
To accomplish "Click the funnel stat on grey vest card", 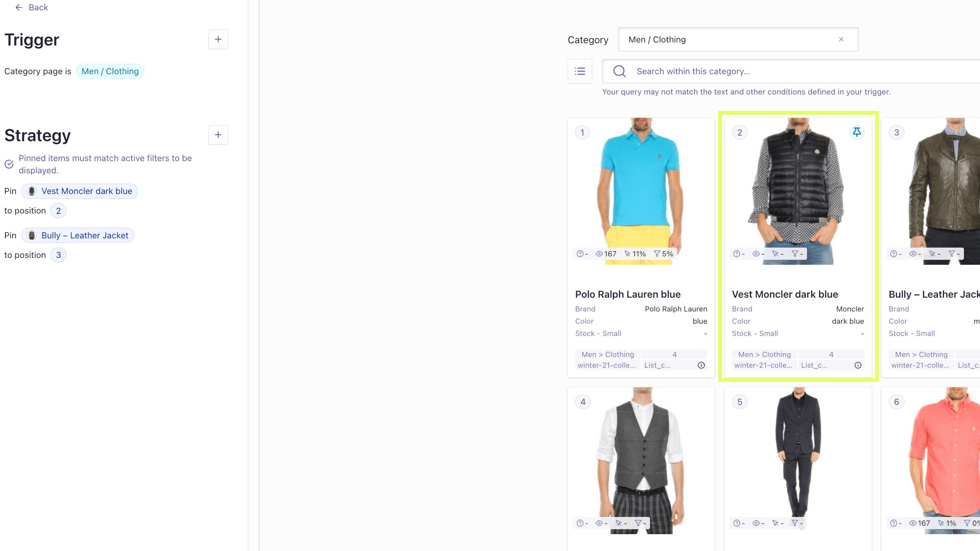I will (x=640, y=523).
